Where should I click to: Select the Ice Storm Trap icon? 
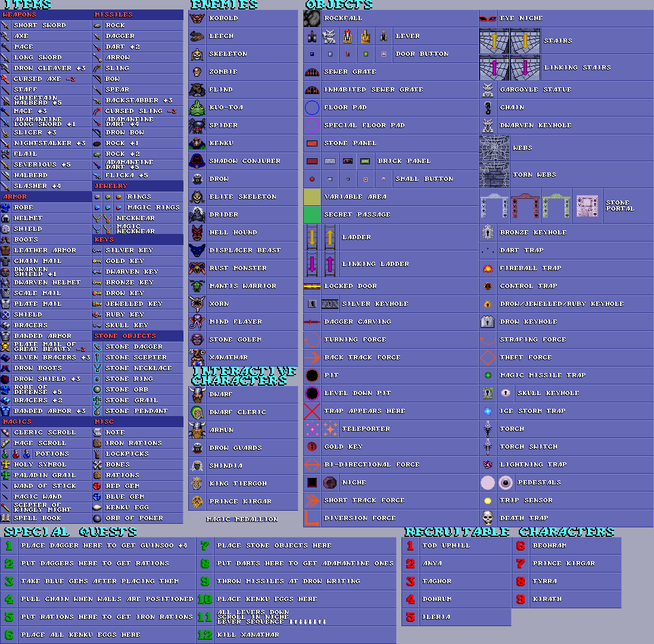pyautogui.click(x=488, y=411)
